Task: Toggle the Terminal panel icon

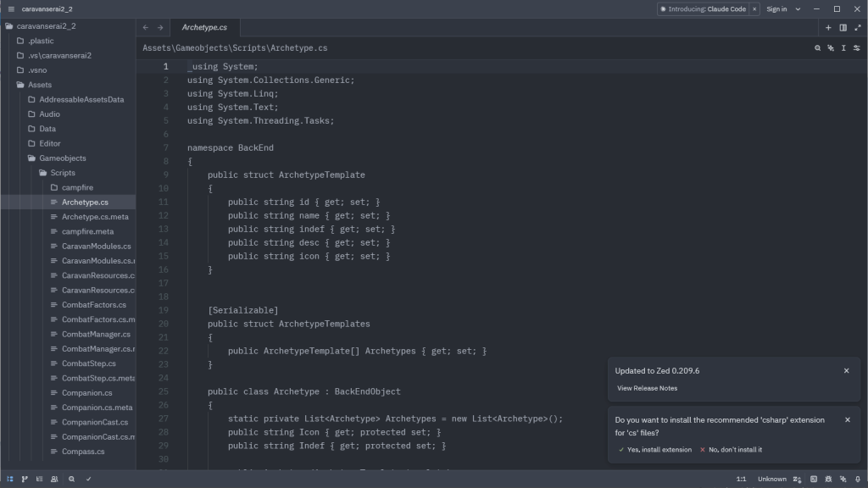Action: 813,479
